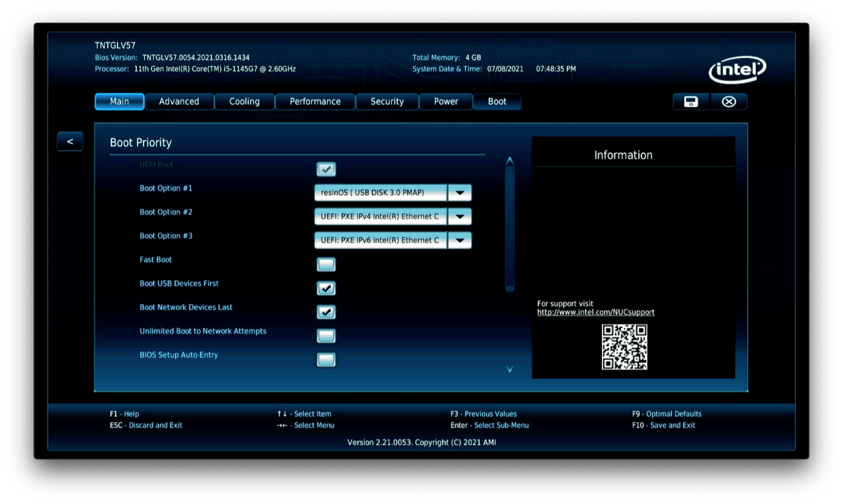Click the scroll down arrow

(x=509, y=369)
